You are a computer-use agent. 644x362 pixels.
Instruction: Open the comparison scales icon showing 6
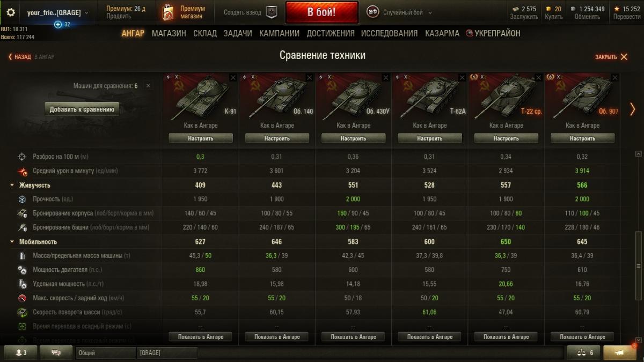click(584, 352)
